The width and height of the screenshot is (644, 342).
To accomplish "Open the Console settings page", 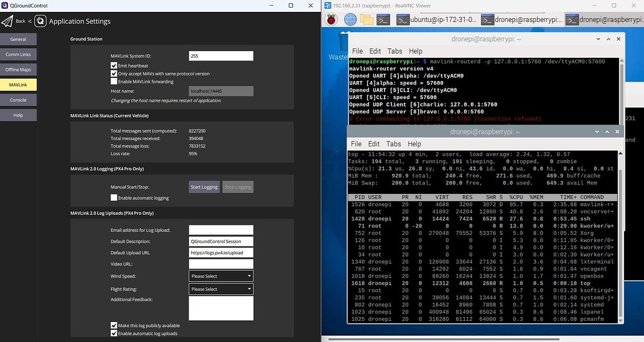I will point(18,100).
